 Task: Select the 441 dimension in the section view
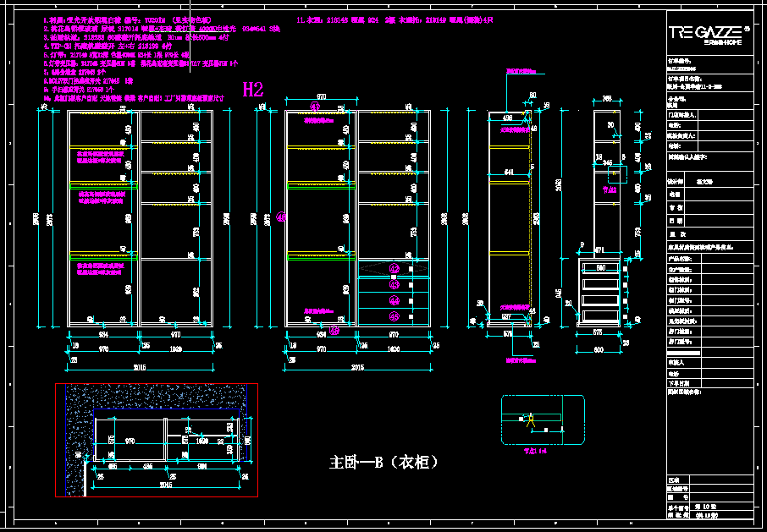click(x=509, y=172)
